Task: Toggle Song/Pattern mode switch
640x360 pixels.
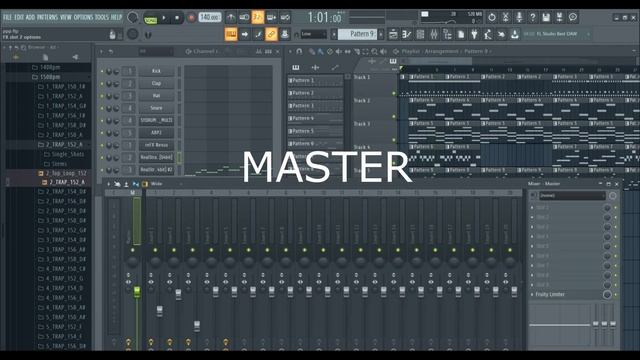Action: point(151,19)
